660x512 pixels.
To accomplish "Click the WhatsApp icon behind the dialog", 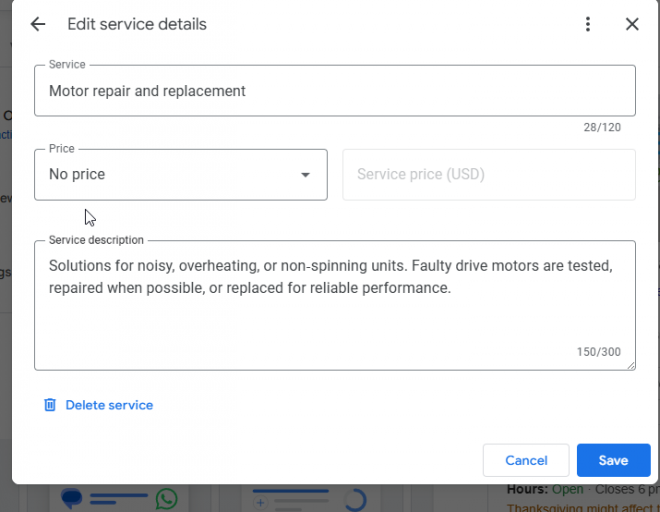I will (x=166, y=498).
